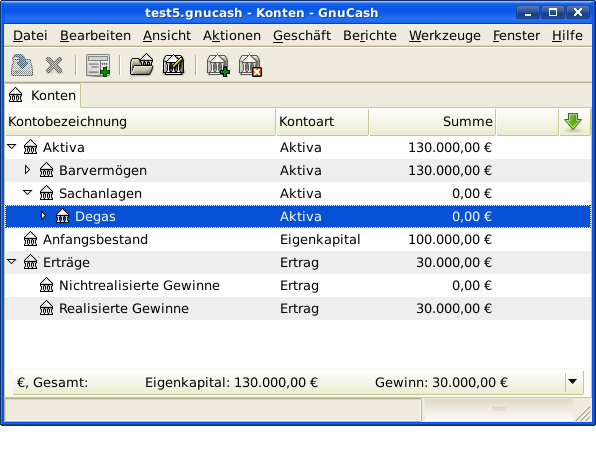Collapse the Sachanlagen tree node
596x468 pixels.
click(28, 192)
